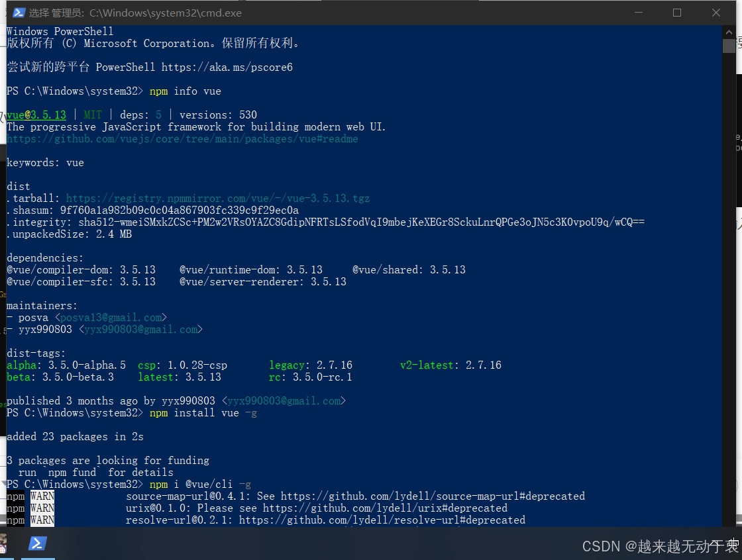Viewport: 742px width, 560px height.
Task: Click the 'npm info vue' command text
Action: pyautogui.click(x=185, y=91)
